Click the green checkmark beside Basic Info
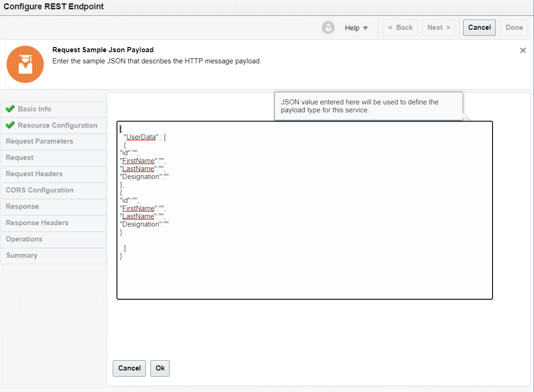The height and width of the screenshot is (392, 534). pos(11,109)
